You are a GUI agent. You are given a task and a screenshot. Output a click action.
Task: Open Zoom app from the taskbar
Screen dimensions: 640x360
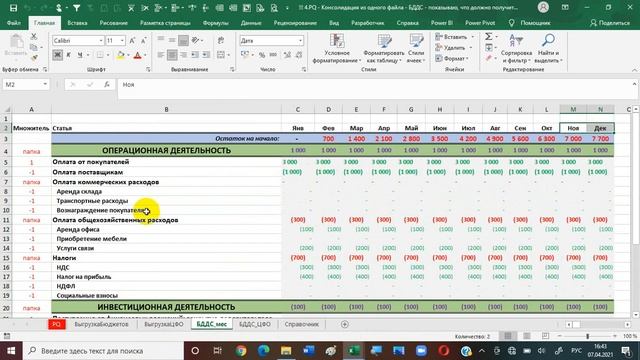[x=421, y=351]
